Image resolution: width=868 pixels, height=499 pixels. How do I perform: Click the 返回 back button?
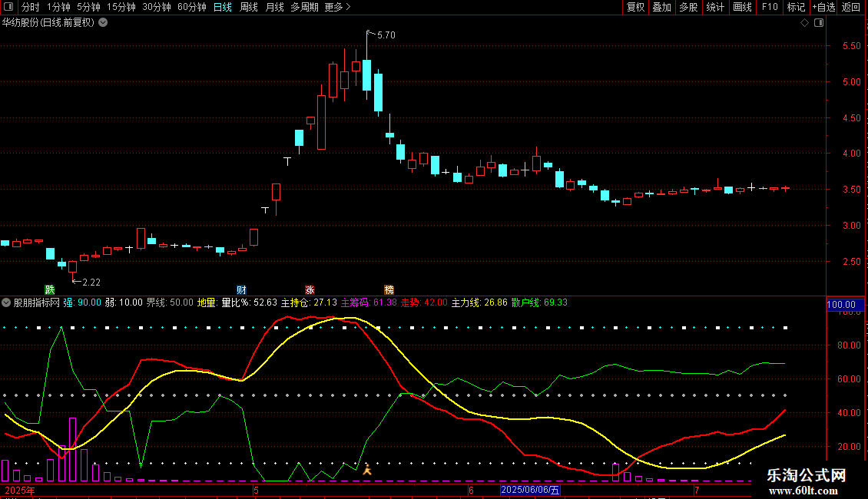tap(851, 7)
